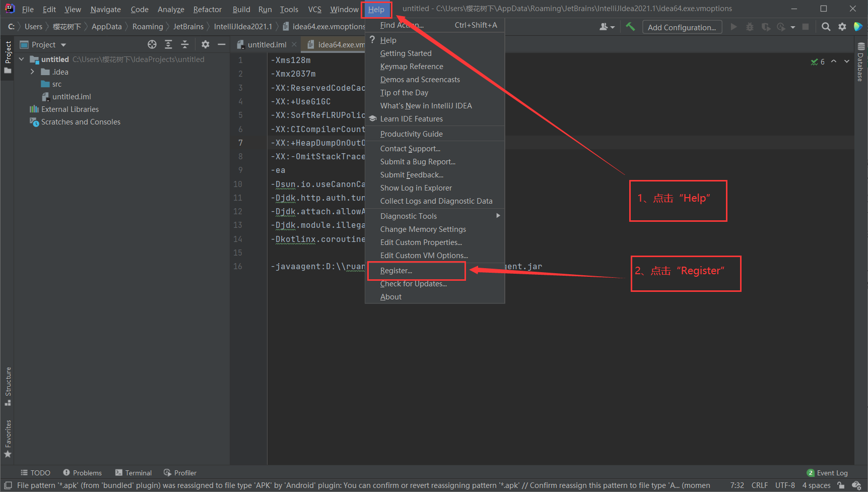The width and height of the screenshot is (868, 492).
Task: Hide the Project panel with minus icon
Action: coord(221,44)
